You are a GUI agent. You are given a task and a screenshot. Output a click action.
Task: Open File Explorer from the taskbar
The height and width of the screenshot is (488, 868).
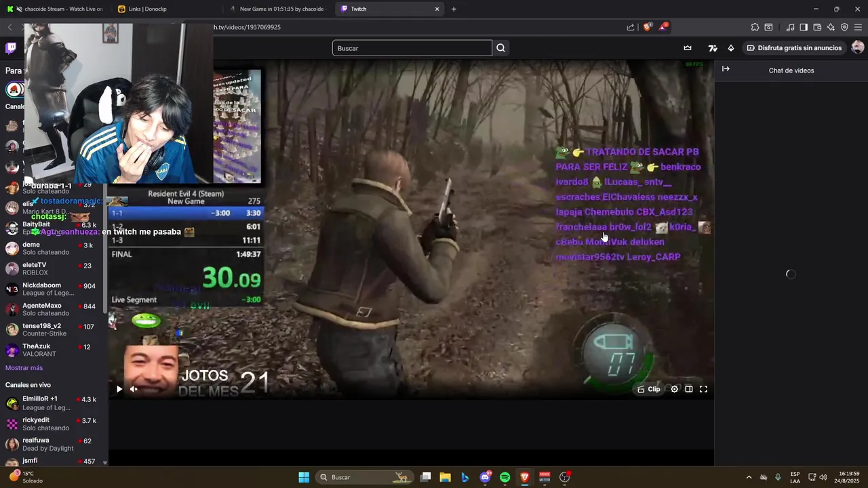point(445,477)
